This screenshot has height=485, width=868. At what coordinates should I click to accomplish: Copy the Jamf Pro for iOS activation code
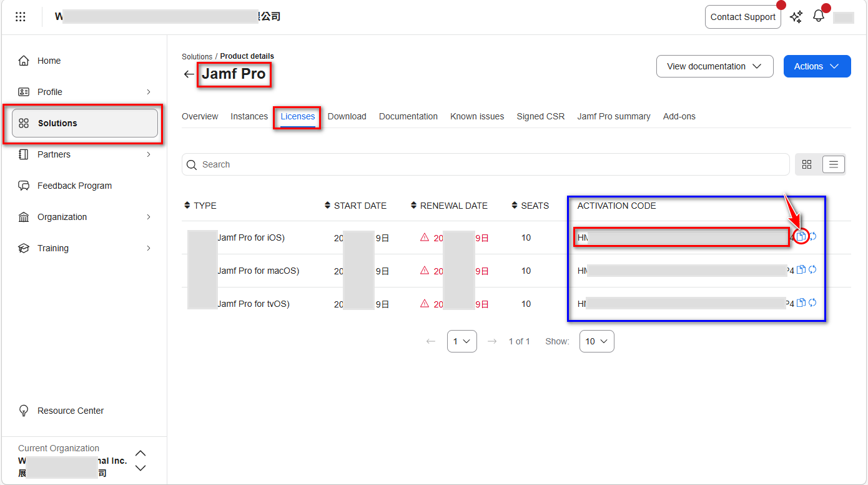pyautogui.click(x=801, y=237)
